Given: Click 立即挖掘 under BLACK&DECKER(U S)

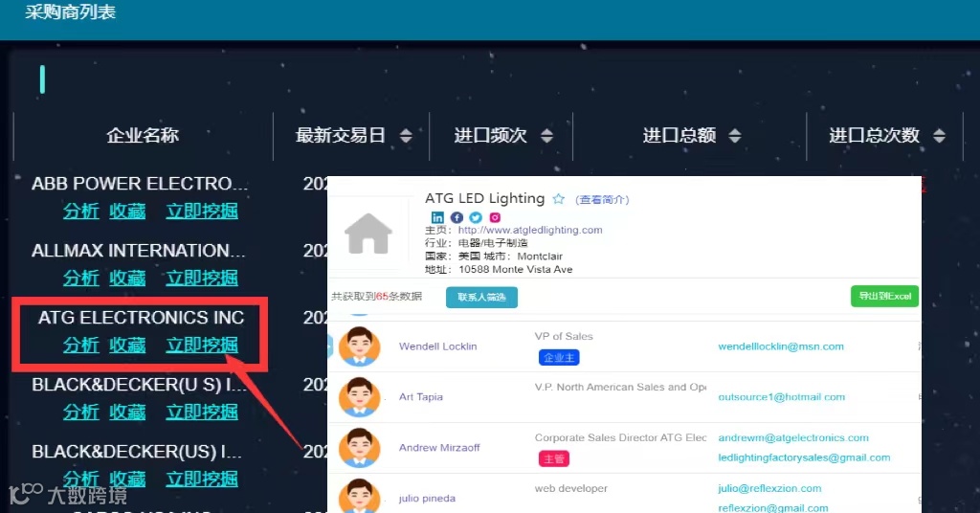Looking at the screenshot, I should [x=202, y=412].
